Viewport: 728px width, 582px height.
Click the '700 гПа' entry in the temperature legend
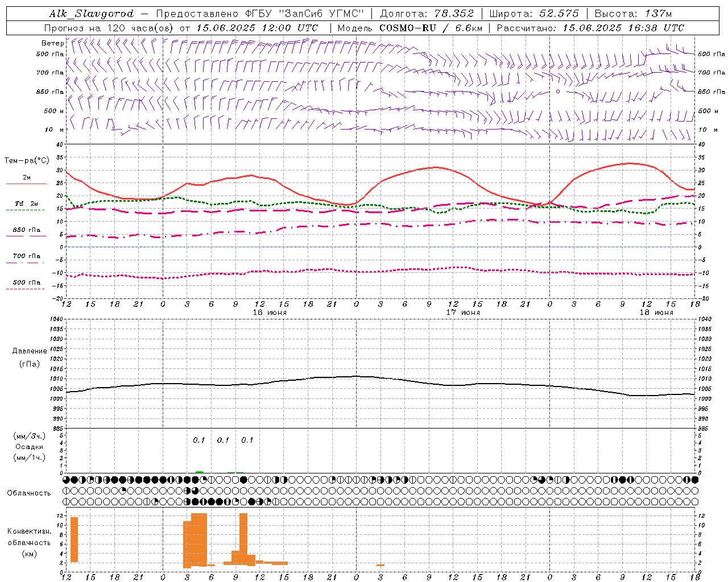27,256
